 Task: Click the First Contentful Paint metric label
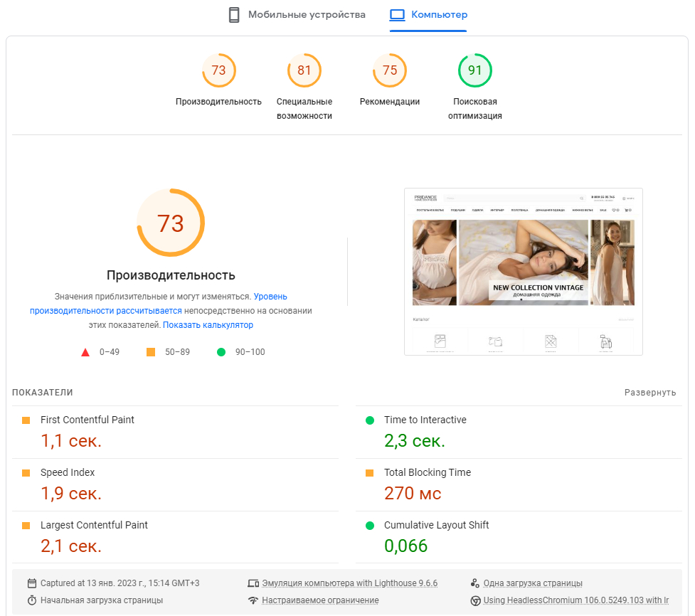coord(87,420)
